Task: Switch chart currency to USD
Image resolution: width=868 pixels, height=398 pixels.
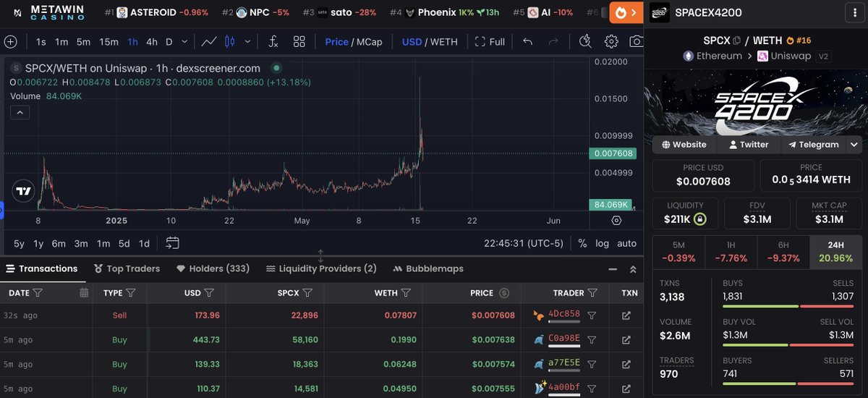Action: coord(412,42)
